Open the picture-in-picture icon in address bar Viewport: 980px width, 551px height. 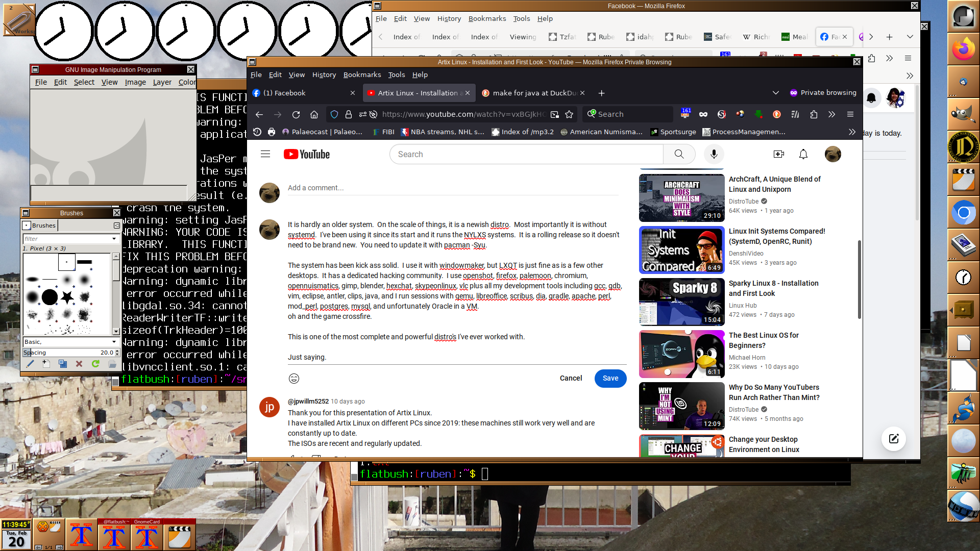pos(555,114)
